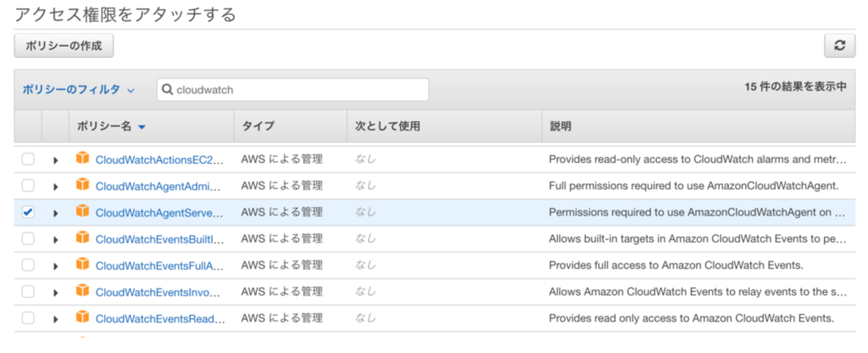Open the CloudWatchEventsBuiltIn policy link
Image resolution: width=868 pixels, height=353 pixels.
[160, 239]
